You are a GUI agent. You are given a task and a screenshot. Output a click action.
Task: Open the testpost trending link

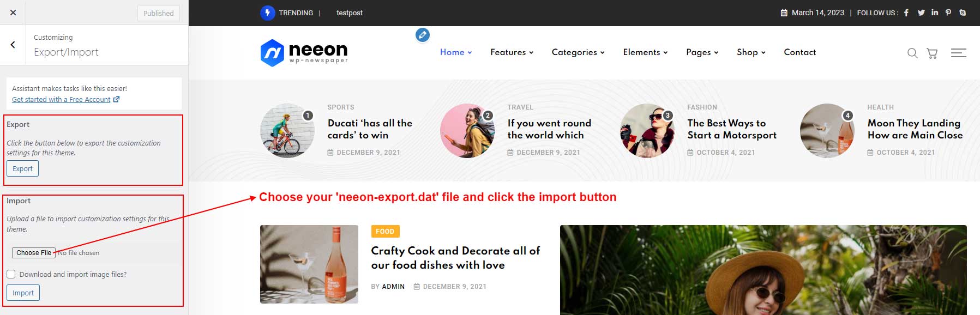[x=350, y=13]
